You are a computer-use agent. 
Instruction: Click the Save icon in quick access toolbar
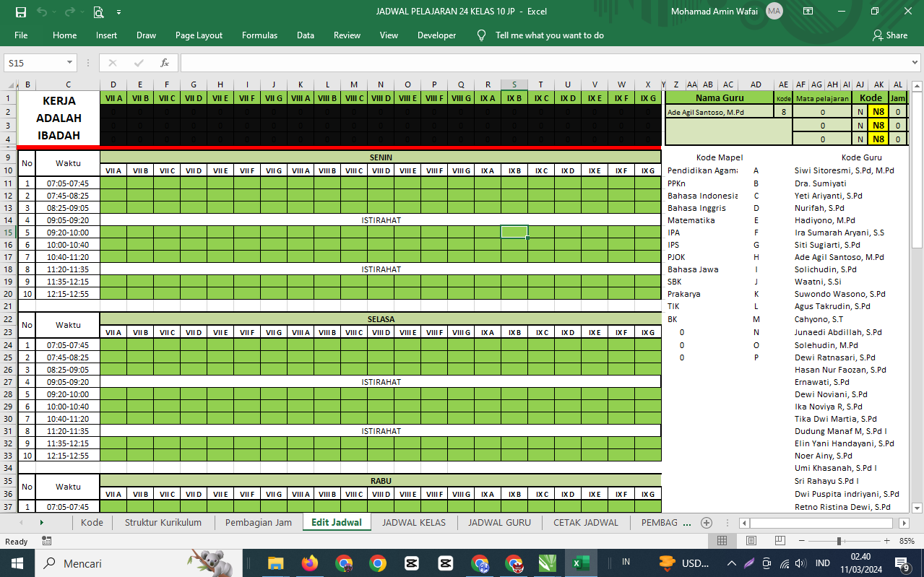point(20,12)
